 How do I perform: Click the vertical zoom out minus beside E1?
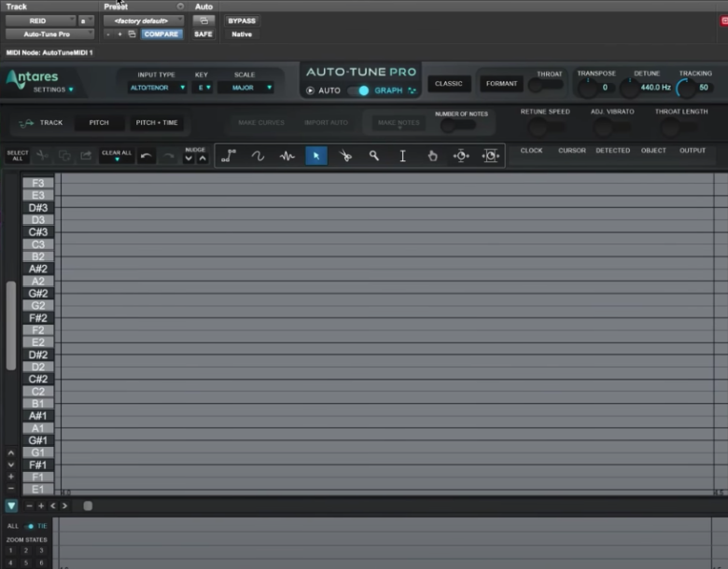[11, 488]
